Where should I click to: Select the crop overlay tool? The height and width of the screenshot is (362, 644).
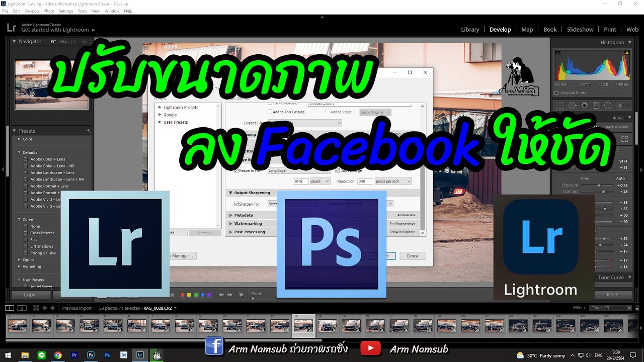coord(559,106)
